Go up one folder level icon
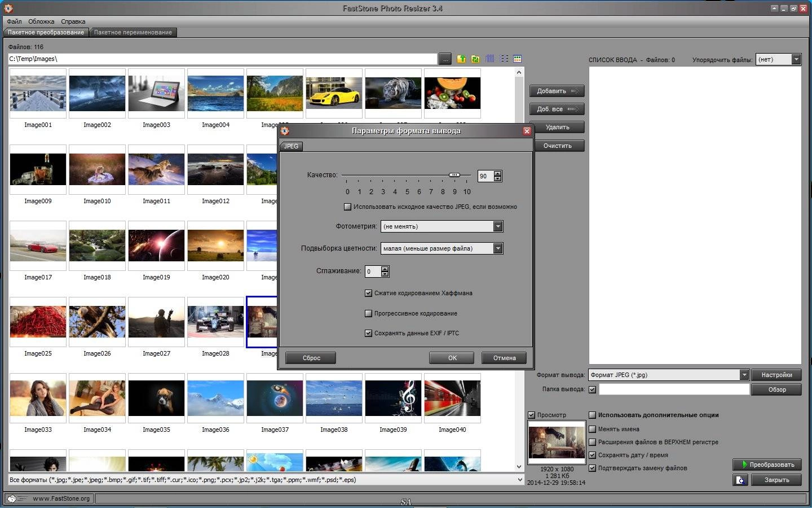Screen dimensions: 812x508 point(461,59)
